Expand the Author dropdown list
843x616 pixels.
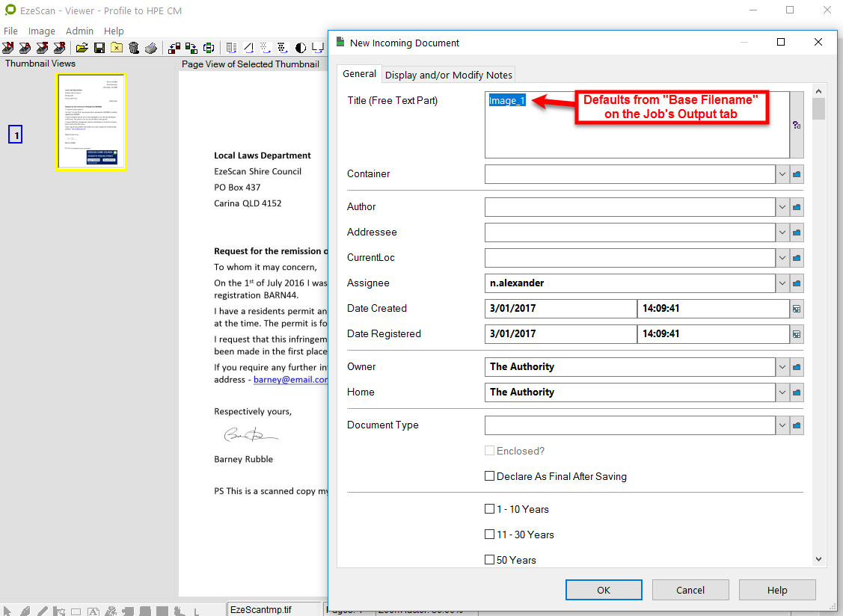coord(782,207)
